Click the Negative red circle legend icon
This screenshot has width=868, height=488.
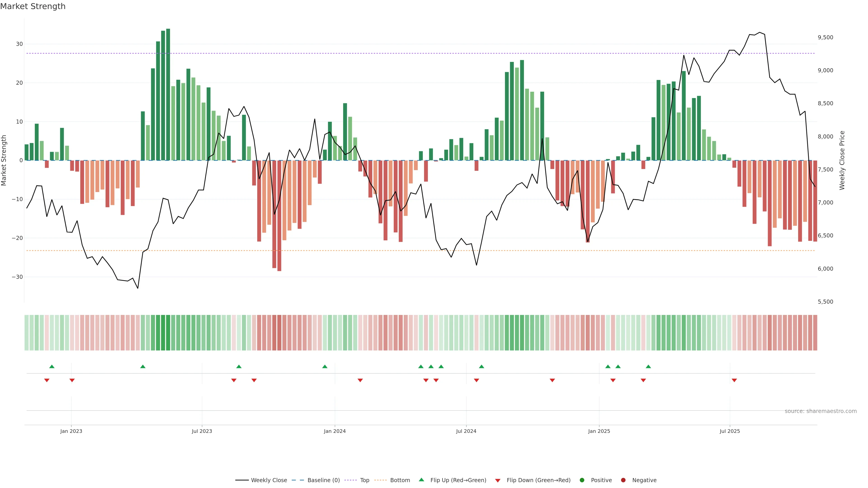623,480
